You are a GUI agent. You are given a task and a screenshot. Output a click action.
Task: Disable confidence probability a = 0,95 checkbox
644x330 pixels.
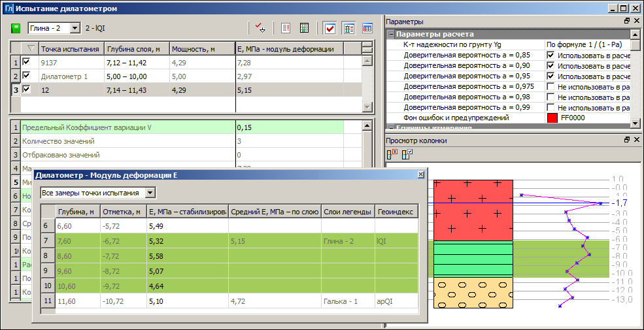551,76
